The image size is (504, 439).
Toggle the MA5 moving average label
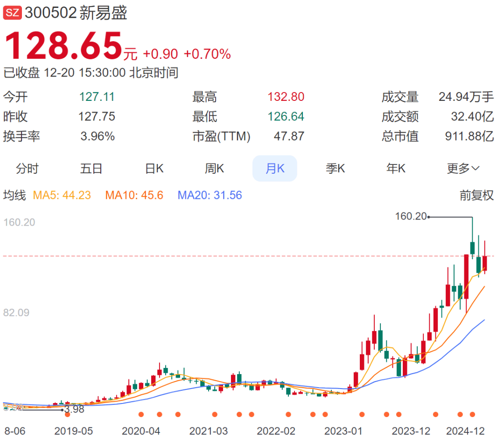click(x=62, y=195)
